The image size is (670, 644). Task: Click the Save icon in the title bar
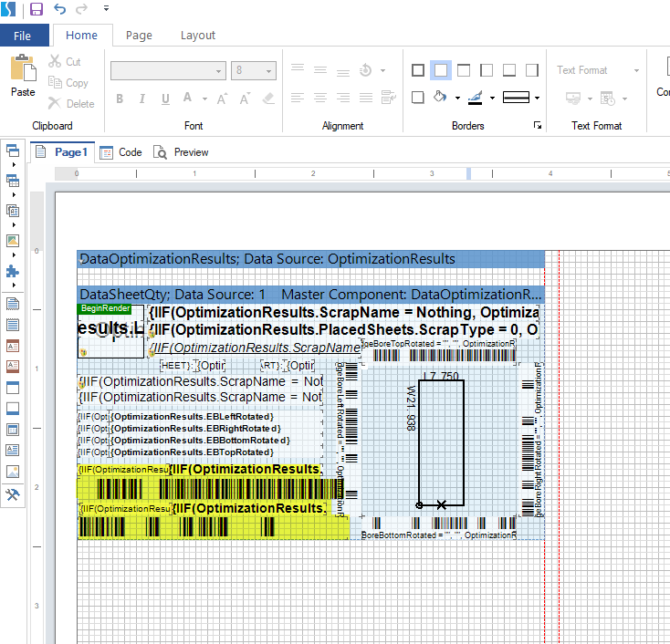(x=37, y=9)
